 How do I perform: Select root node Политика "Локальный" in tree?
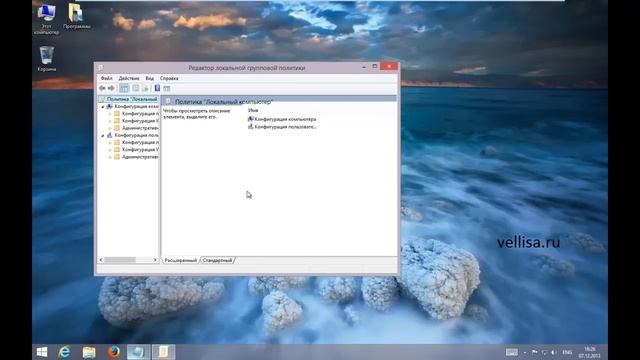(131, 99)
